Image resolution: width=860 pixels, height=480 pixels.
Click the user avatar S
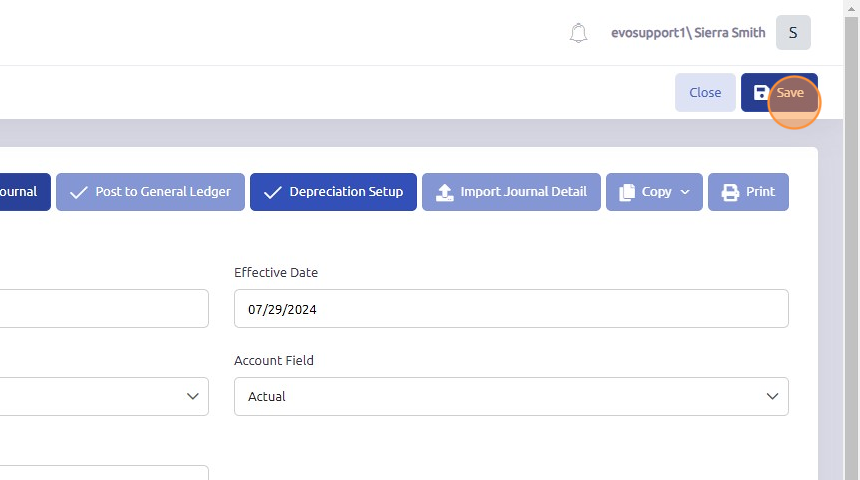[x=793, y=33]
